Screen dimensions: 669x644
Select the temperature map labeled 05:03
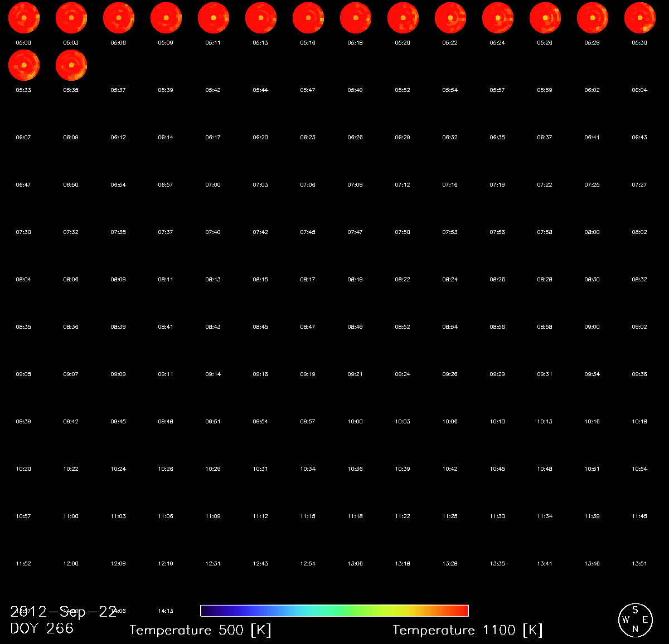coord(71,18)
